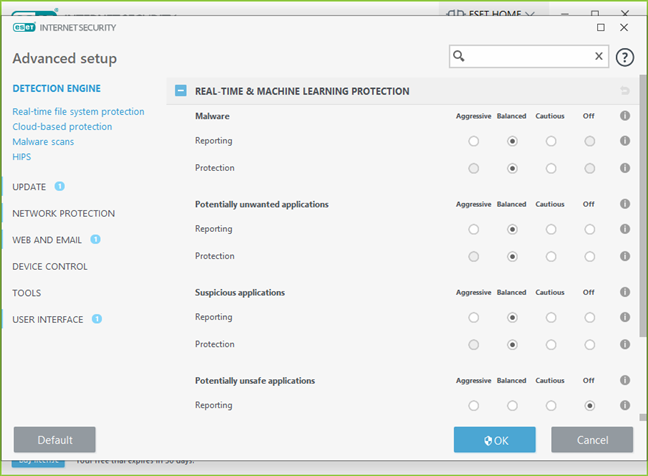Open info icon for unwanted applications Protection
The height and width of the screenshot is (476, 648).
(624, 256)
